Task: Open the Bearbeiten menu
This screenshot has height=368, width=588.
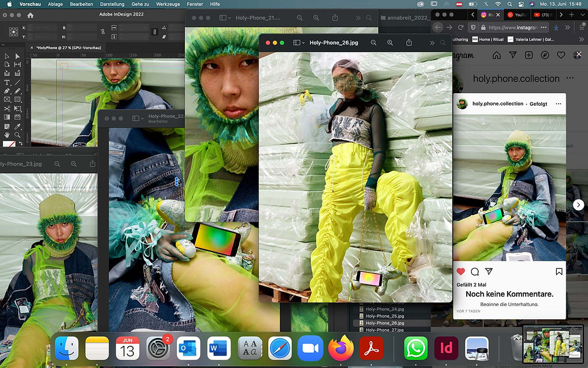Action: coord(82,4)
